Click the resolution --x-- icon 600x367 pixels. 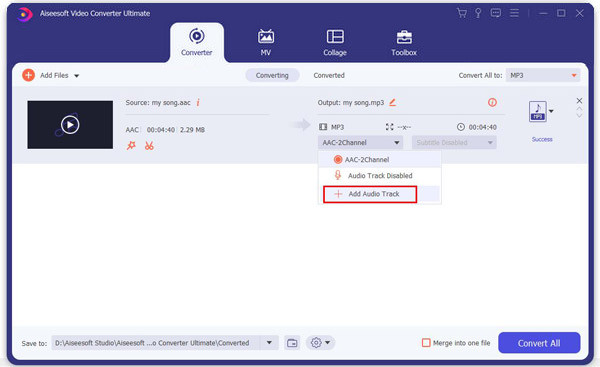pyautogui.click(x=390, y=127)
